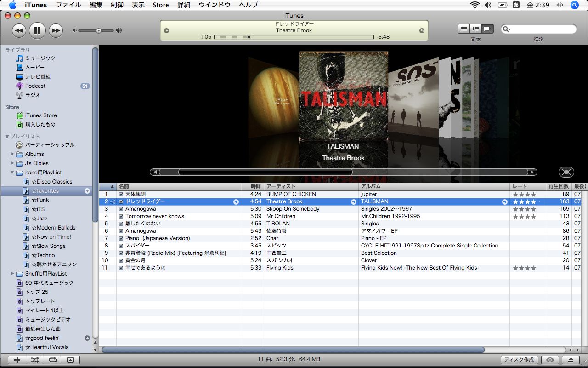Uncheck the スパイダー song checkbox
This screenshot has height=368, width=588.
tap(121, 246)
